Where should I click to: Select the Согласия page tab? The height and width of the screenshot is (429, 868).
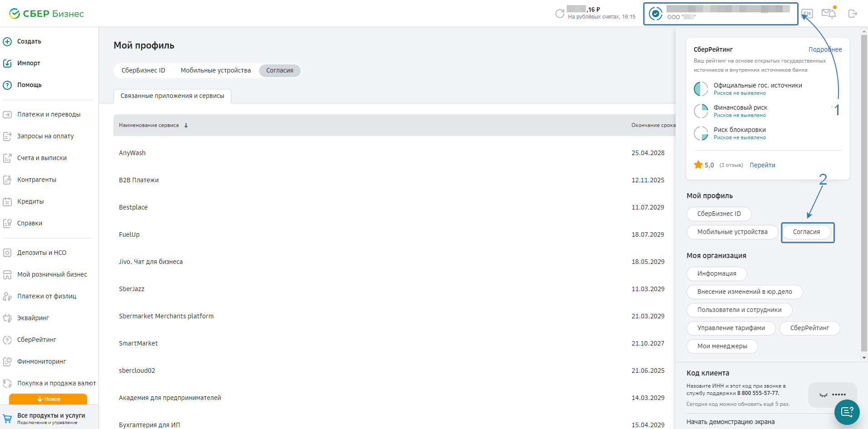pos(280,71)
